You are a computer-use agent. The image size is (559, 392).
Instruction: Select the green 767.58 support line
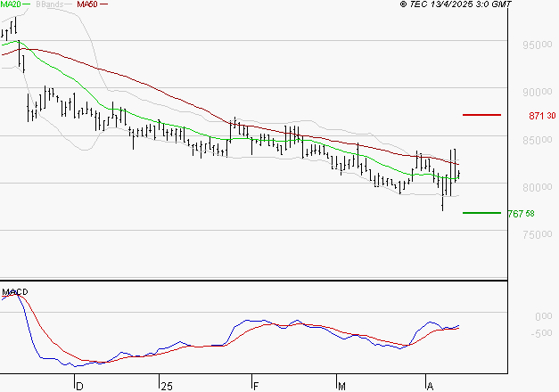tap(482, 213)
